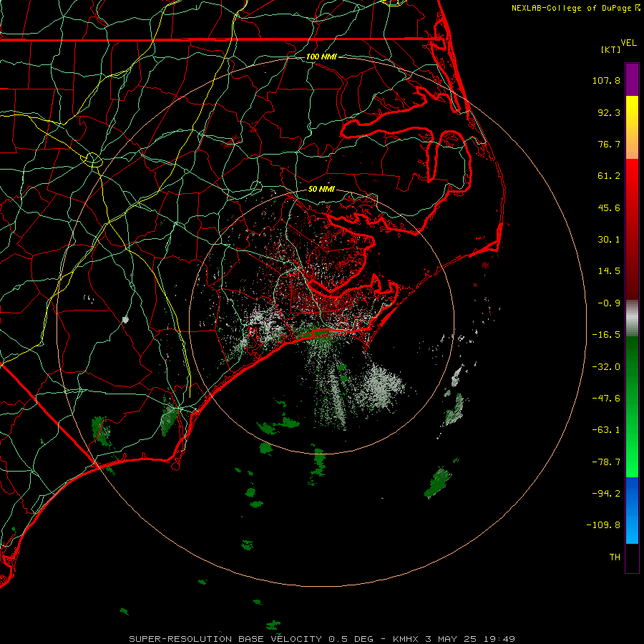644x644 pixels.
Task: Select the 45.6 legend value
Action: click(609, 208)
